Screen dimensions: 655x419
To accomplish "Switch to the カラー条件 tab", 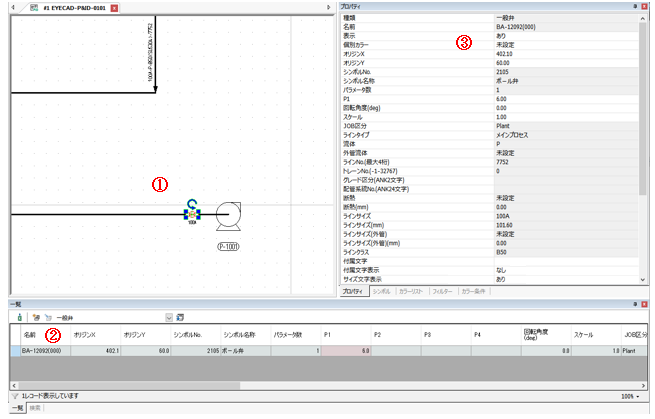I will coord(473,292).
